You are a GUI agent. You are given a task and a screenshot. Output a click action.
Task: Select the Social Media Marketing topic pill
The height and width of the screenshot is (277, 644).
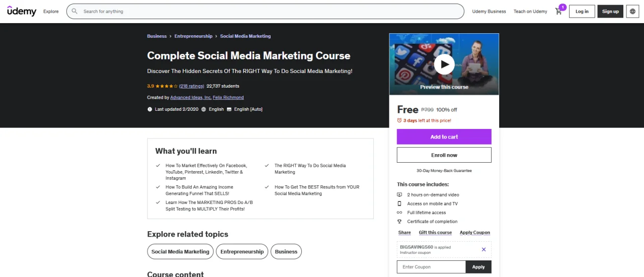(x=180, y=252)
